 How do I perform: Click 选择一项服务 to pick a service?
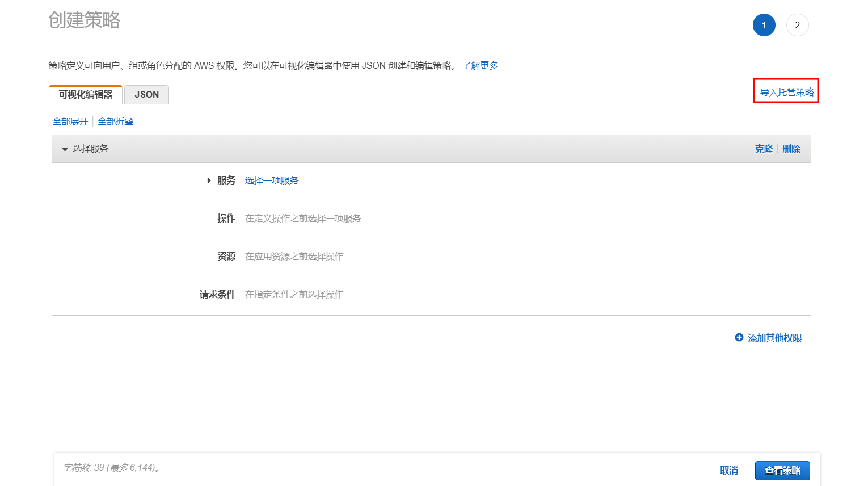tap(272, 181)
